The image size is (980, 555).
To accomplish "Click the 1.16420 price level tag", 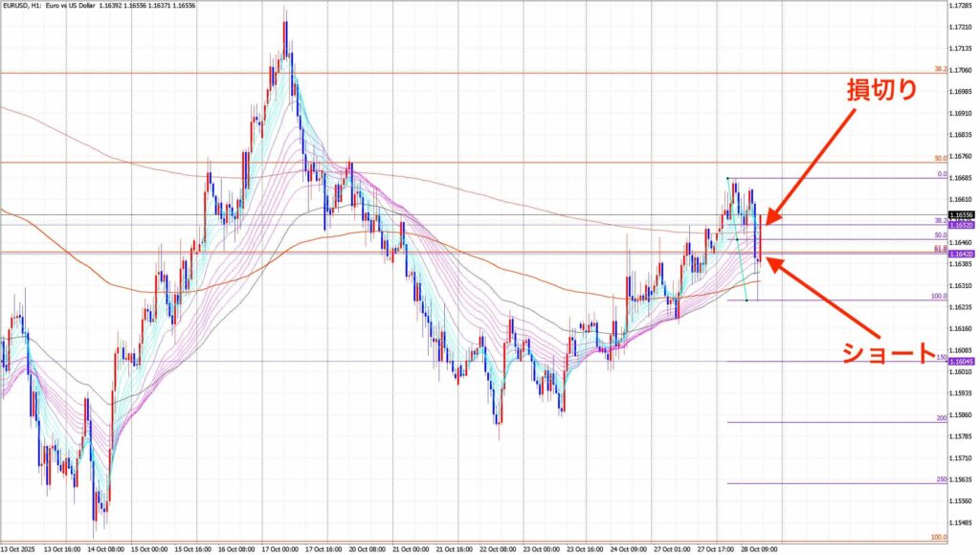I will click(961, 255).
